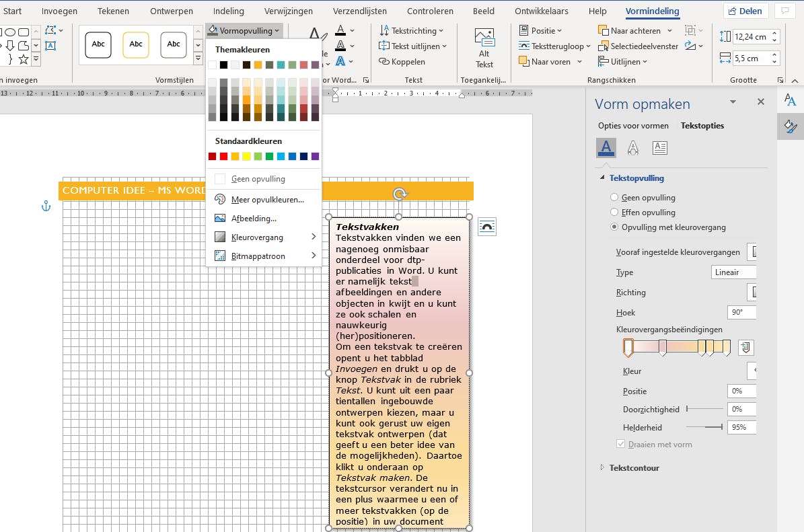Open layout options button beside text box
804x532 pixels.
(487, 227)
